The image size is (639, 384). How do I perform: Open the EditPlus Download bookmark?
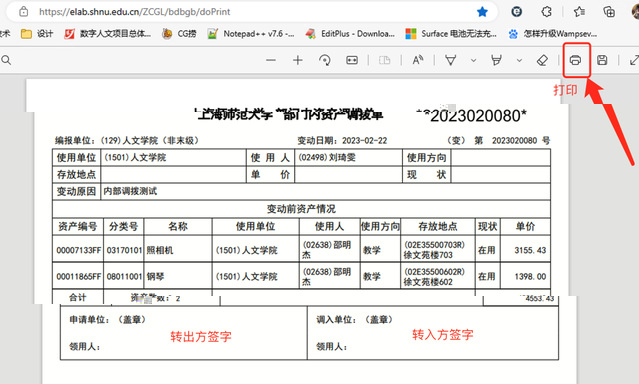pos(350,34)
